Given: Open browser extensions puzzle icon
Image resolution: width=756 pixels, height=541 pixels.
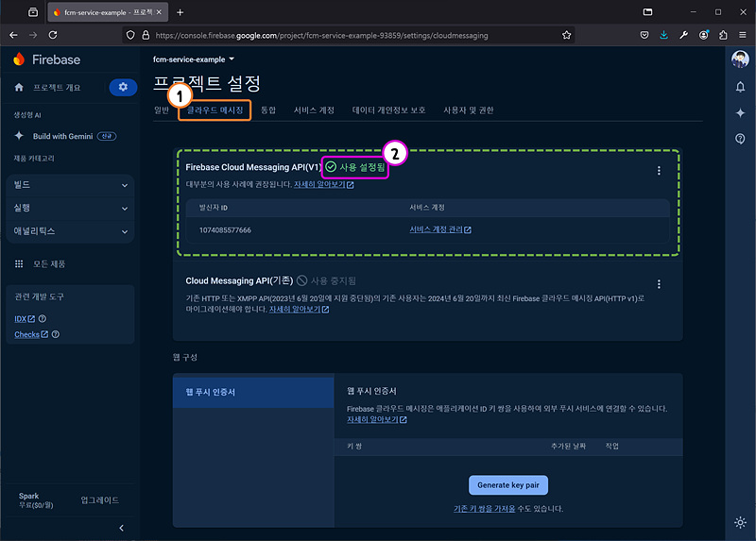Looking at the screenshot, I should [x=723, y=35].
